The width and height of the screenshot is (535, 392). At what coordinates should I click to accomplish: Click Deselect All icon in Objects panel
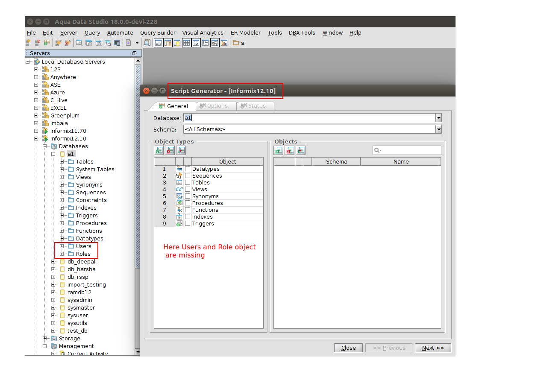(290, 150)
